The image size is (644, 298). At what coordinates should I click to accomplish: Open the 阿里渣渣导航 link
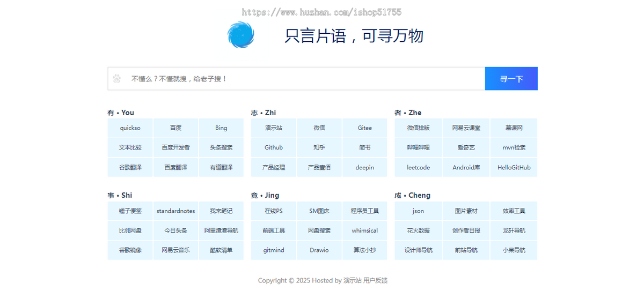[221, 230]
